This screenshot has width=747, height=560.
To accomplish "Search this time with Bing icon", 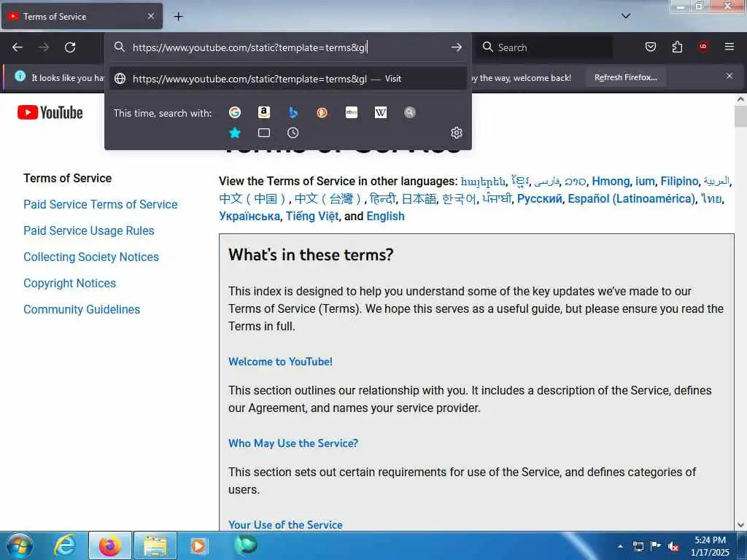I will 293,112.
